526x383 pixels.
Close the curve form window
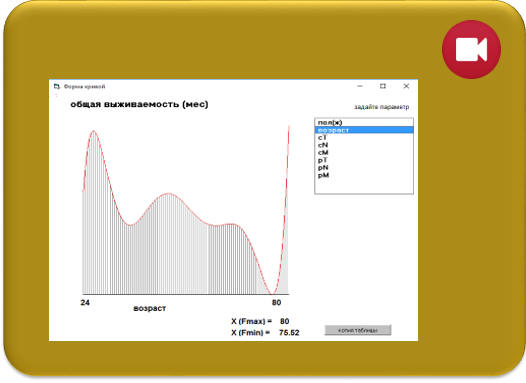pos(406,86)
